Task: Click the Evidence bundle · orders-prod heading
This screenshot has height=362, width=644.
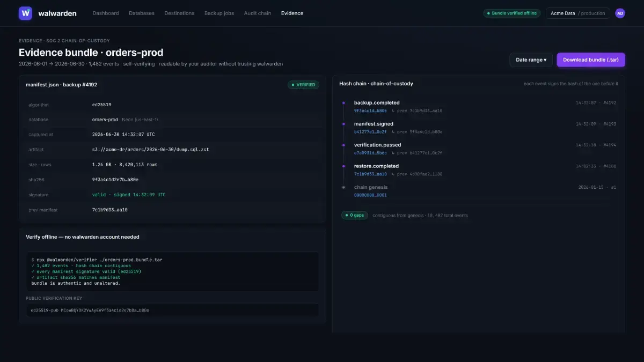Action: tap(91, 53)
